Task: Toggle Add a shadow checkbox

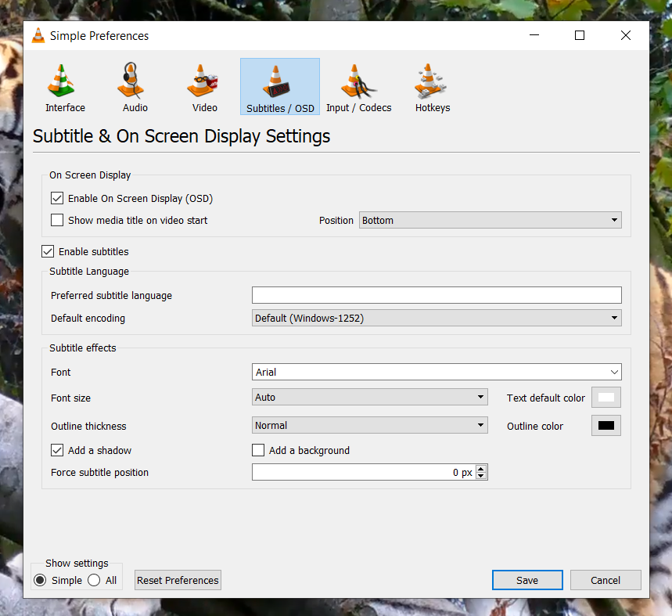Action: [57, 450]
